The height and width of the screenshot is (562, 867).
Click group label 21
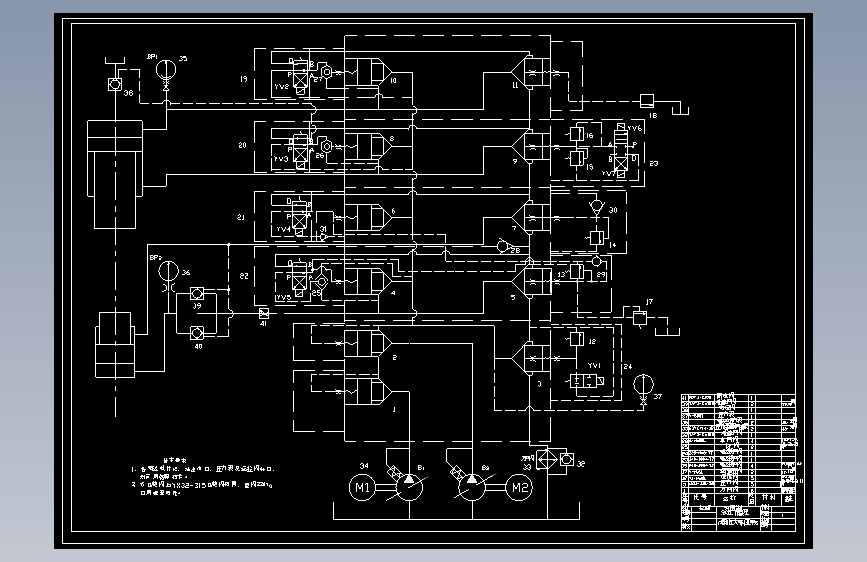(241, 217)
